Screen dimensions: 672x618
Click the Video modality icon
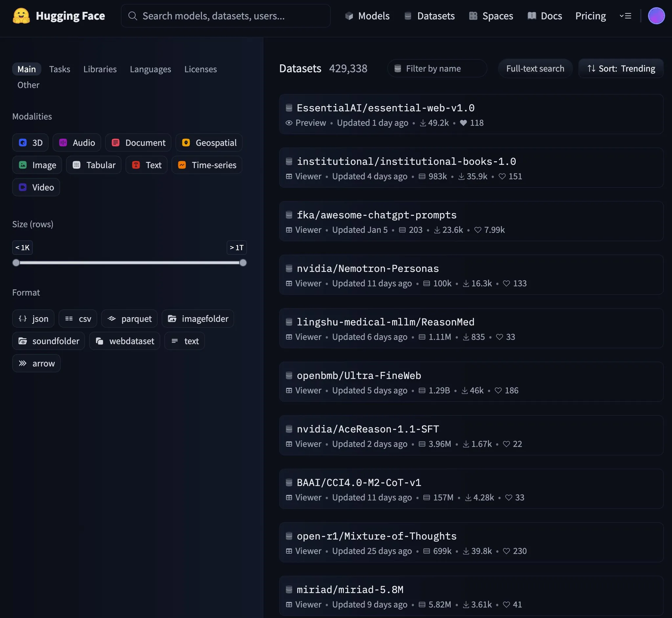[x=23, y=187]
